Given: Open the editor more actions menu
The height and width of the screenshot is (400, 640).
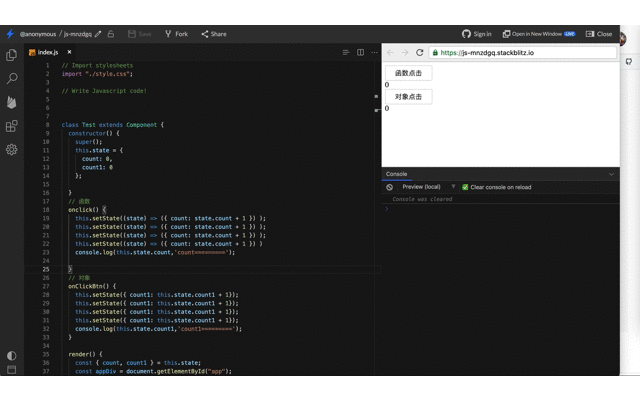Looking at the screenshot, I should [x=374, y=52].
